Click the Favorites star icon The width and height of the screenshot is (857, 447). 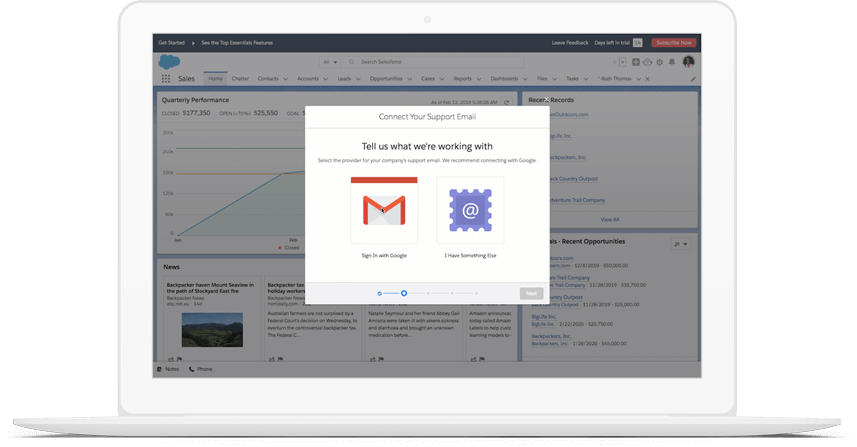pyautogui.click(x=614, y=62)
